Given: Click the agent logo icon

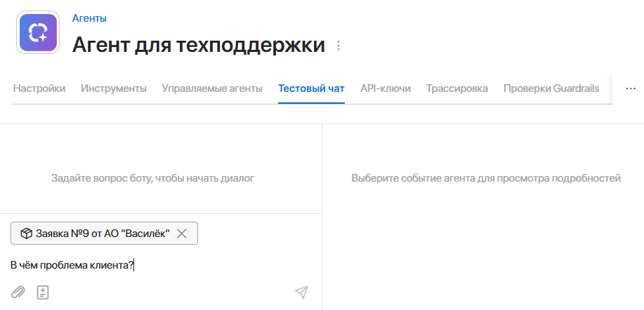Looking at the screenshot, I should point(38,32).
